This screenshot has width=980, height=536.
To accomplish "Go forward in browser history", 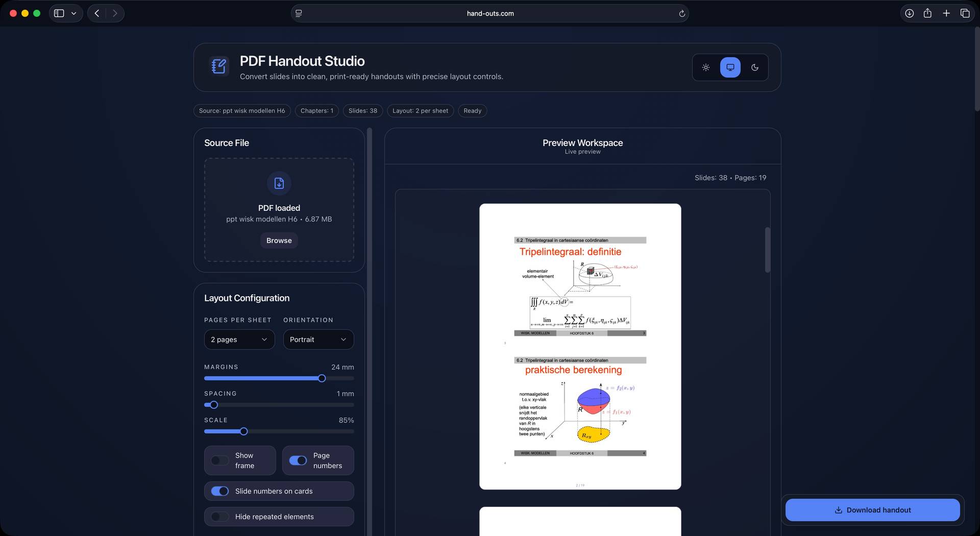I will [115, 13].
